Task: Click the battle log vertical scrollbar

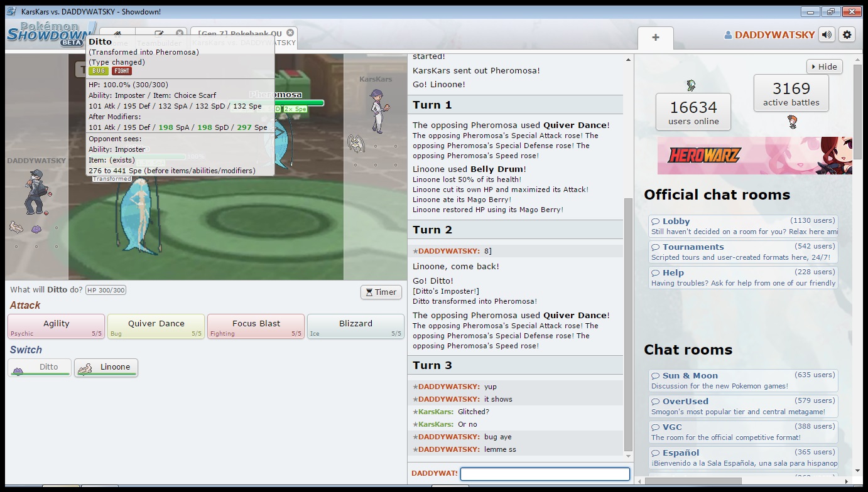Action: coord(628,314)
